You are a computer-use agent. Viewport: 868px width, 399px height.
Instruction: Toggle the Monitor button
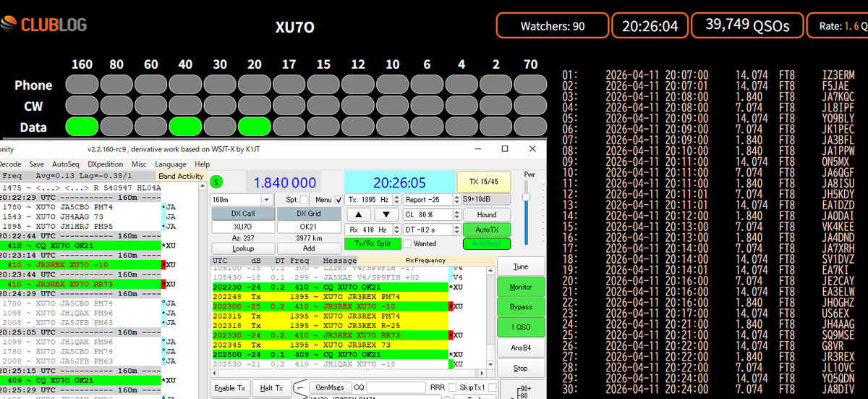tap(521, 287)
